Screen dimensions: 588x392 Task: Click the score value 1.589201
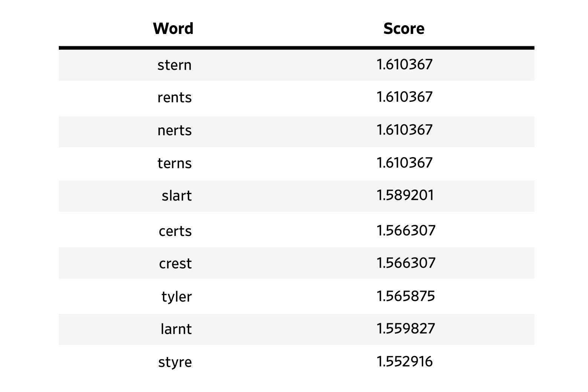click(405, 195)
